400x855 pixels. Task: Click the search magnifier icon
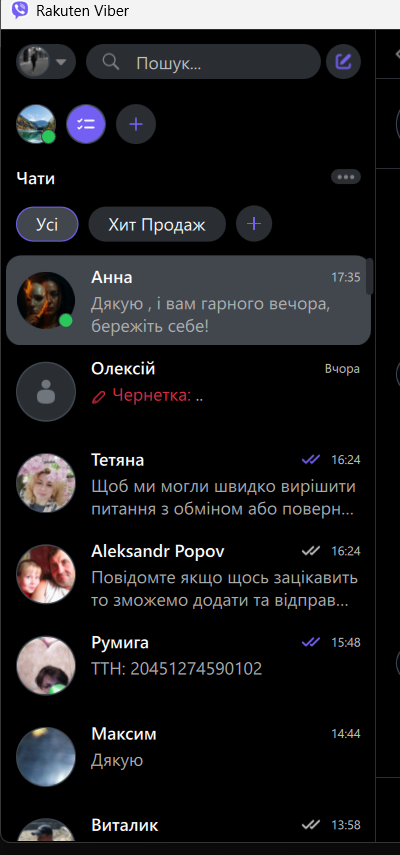111,62
